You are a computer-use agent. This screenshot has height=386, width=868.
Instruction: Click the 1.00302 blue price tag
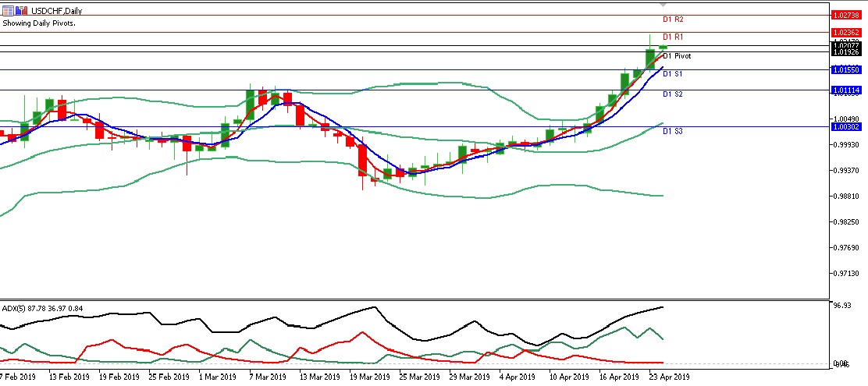845,126
